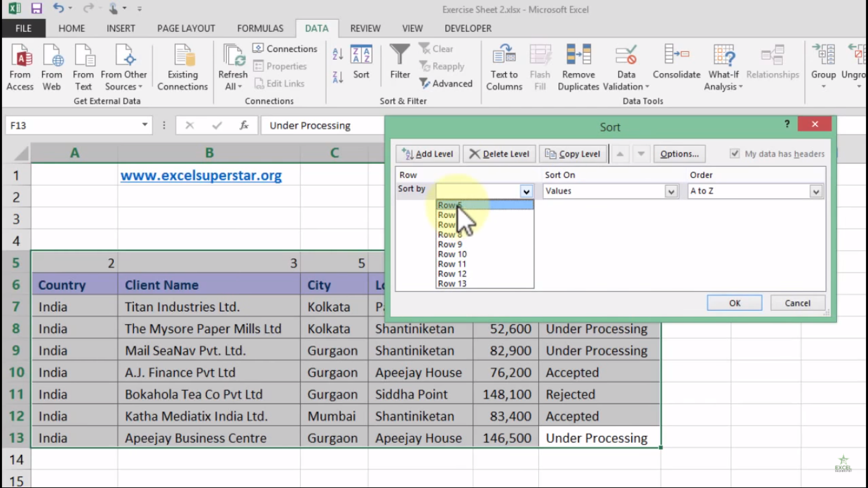This screenshot has width=868, height=488.
Task: Open the FILE tab
Action: pos(24,28)
